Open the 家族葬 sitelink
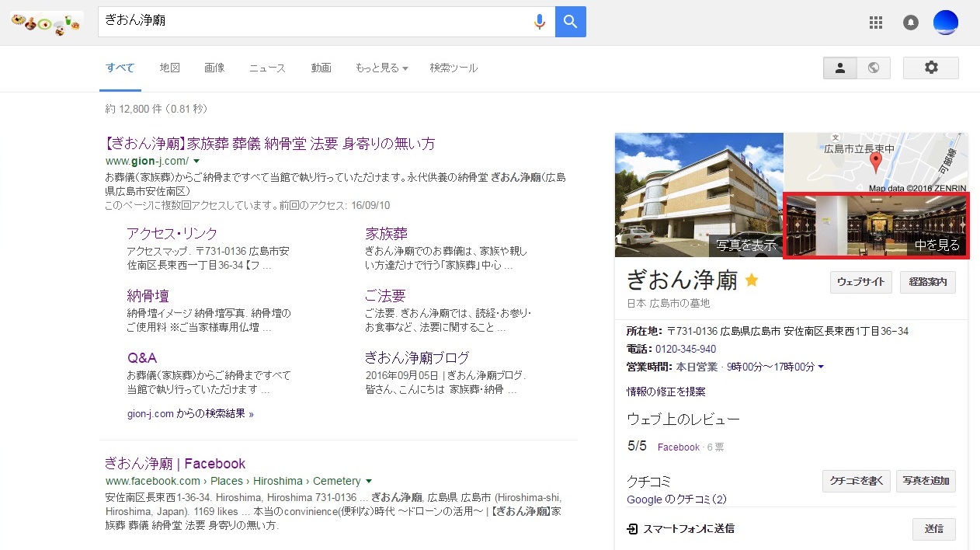980x550 pixels. 387,234
